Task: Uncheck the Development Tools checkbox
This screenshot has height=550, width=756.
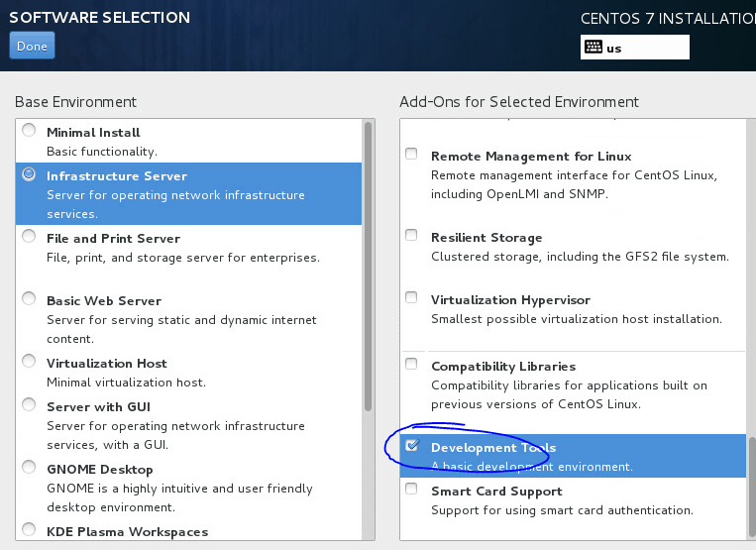Action: pos(412,445)
